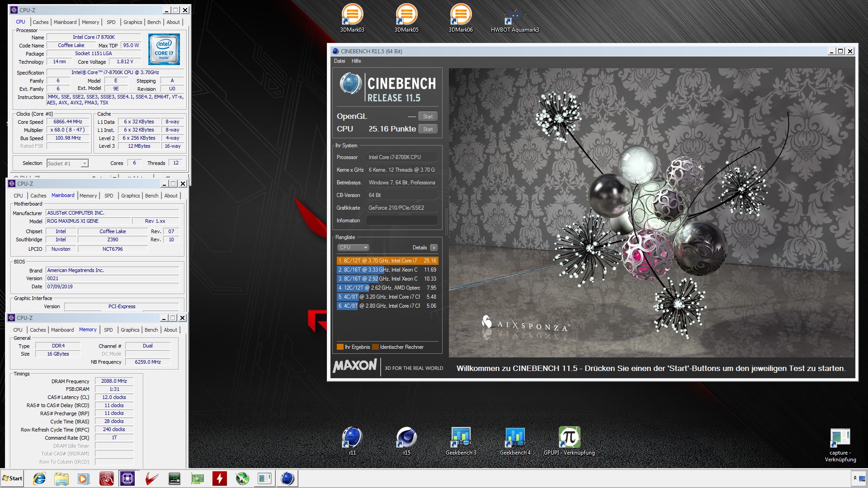Screen dimensions: 868x488
Task: Select the Intel Xeon 11.69 ranking row
Action: 387,270
